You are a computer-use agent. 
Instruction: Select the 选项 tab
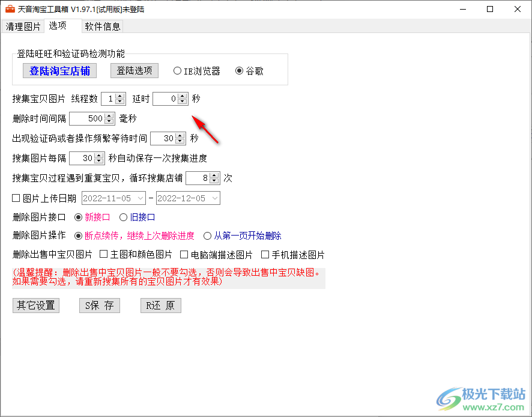[x=63, y=26]
